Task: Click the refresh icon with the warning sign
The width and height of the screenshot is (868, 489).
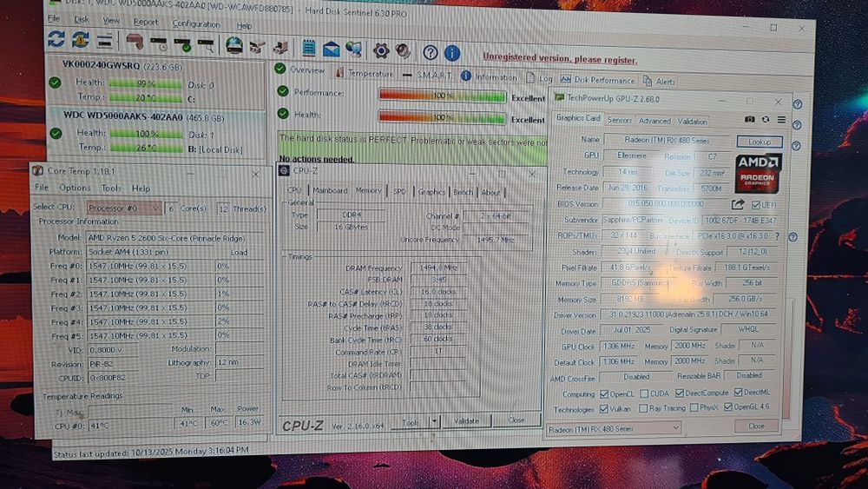Action: coord(80,39)
